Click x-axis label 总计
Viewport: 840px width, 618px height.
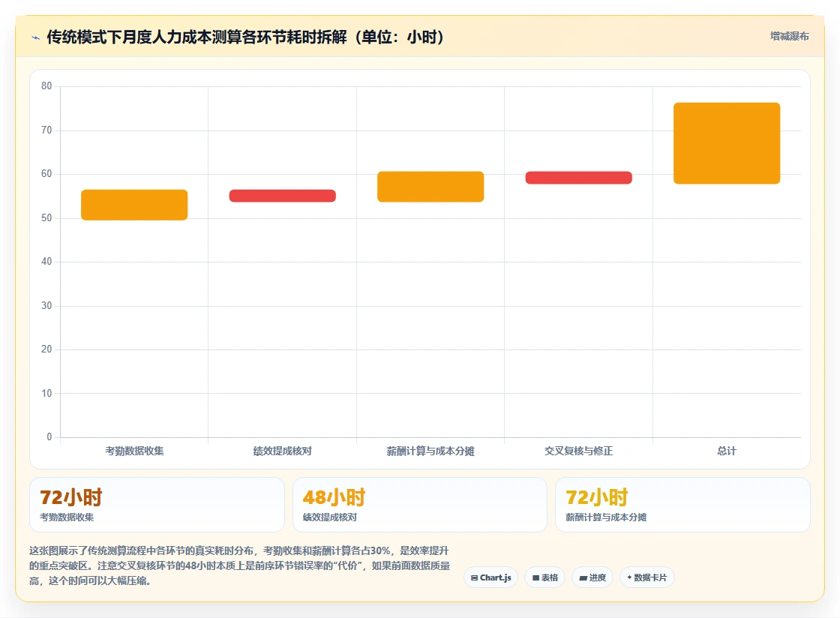coord(727,451)
